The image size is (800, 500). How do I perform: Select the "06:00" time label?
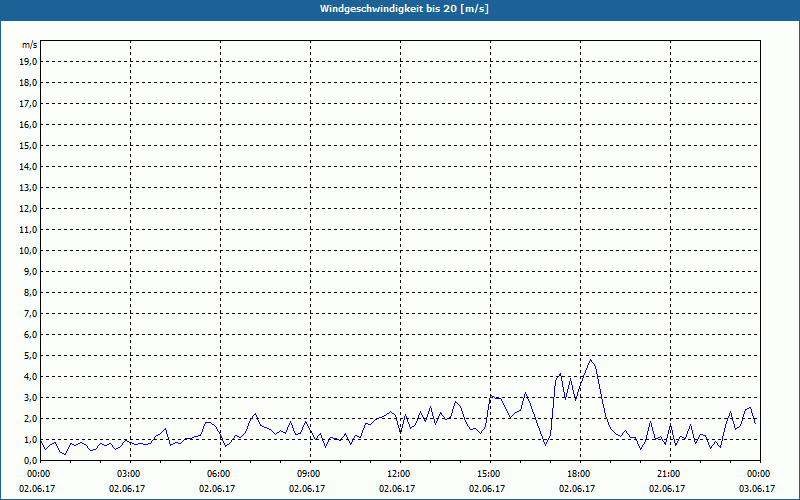pyautogui.click(x=220, y=474)
